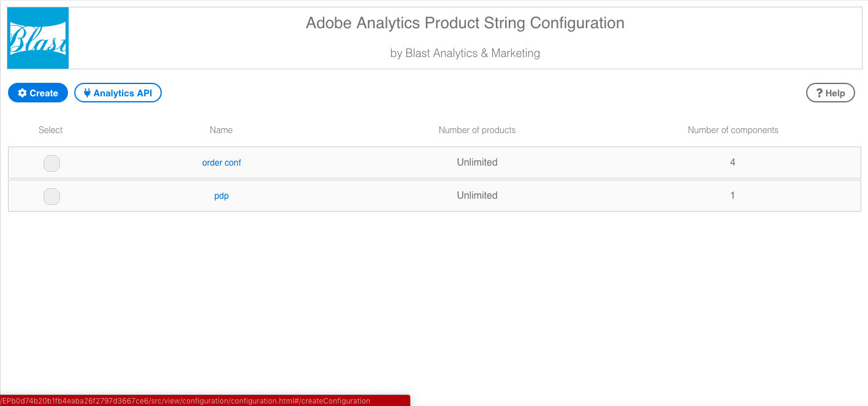Click the Create button label
Viewport: 868px width, 406px height.
(44, 93)
